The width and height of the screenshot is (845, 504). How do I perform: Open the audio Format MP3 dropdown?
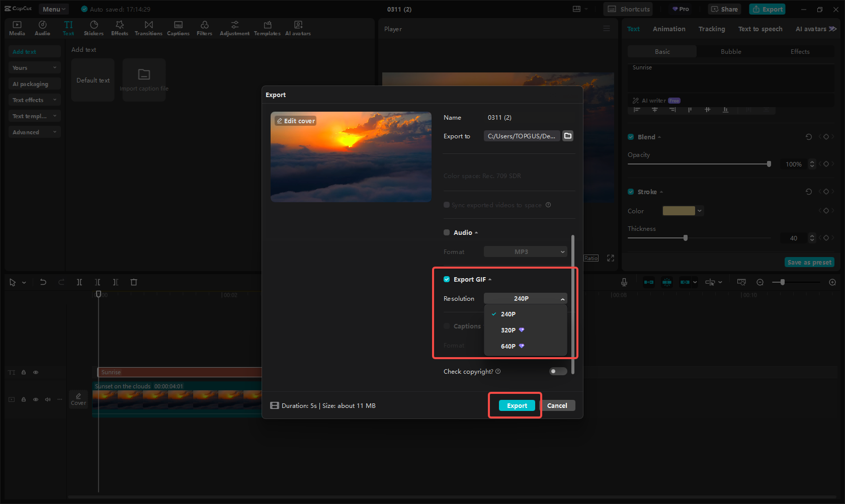pos(525,251)
